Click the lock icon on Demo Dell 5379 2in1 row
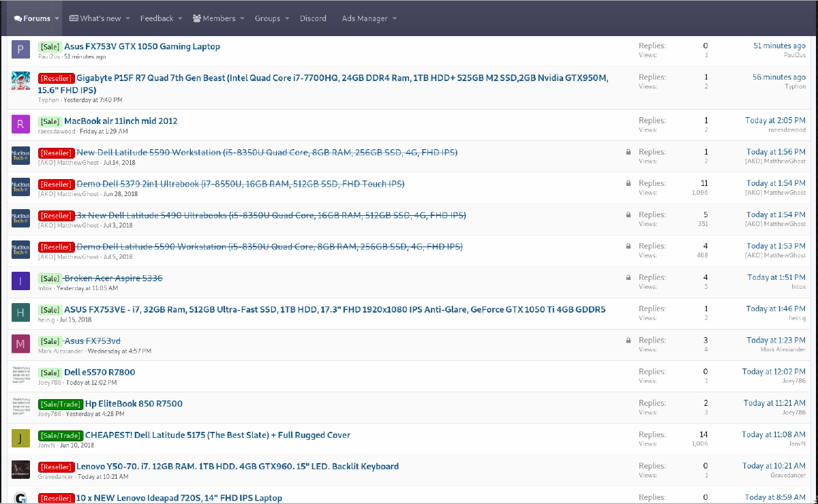Screen dimensions: 818x504 tap(628, 184)
